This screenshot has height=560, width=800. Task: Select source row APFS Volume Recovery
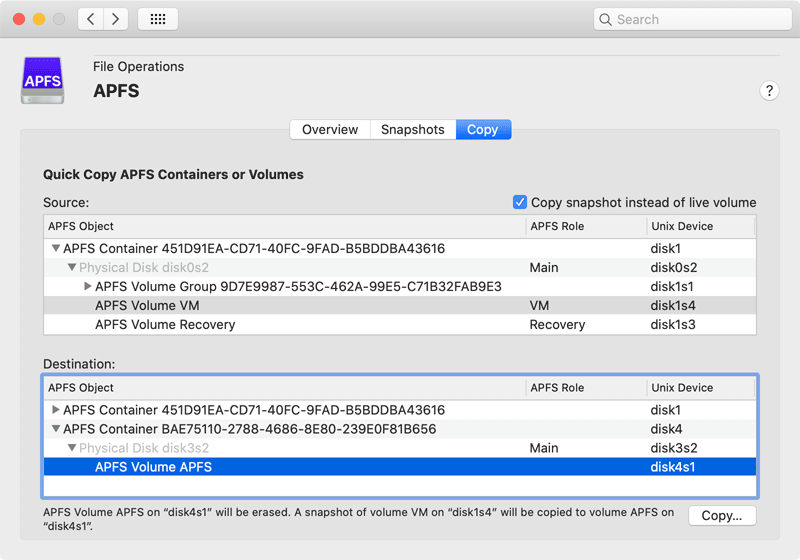click(x=400, y=324)
